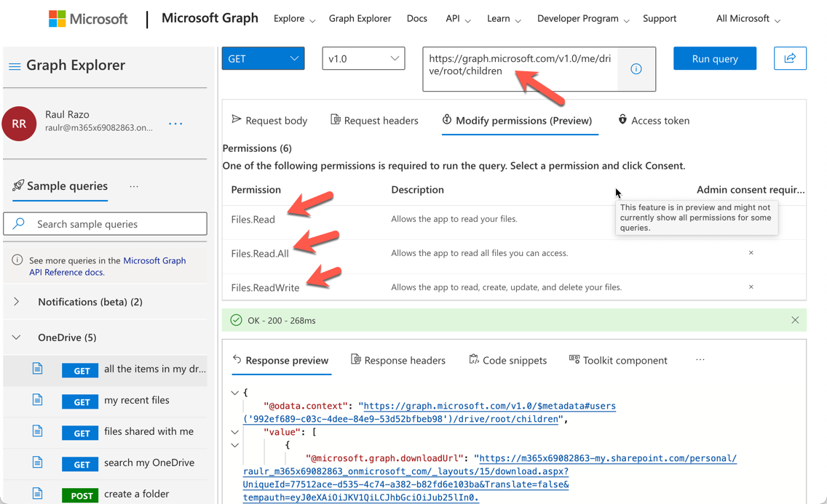Open the @microsoft.graph.downloadUrl link
827x504 pixels.
coord(489,478)
